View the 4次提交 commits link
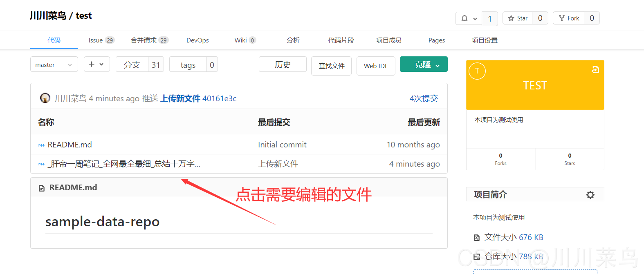The image size is (644, 274). tap(424, 98)
